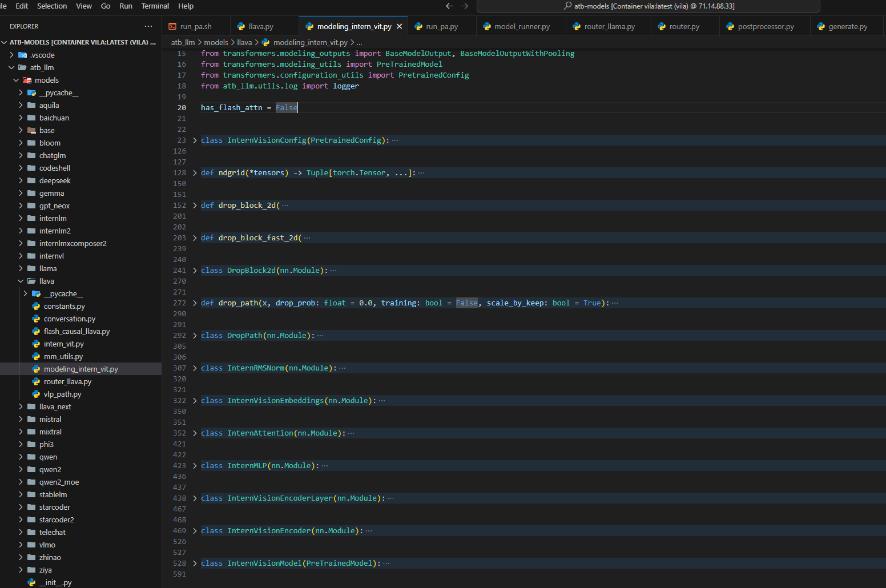886x588 pixels.
Task: Click Python icon beside mm_utils.py
Action: [x=36, y=356]
